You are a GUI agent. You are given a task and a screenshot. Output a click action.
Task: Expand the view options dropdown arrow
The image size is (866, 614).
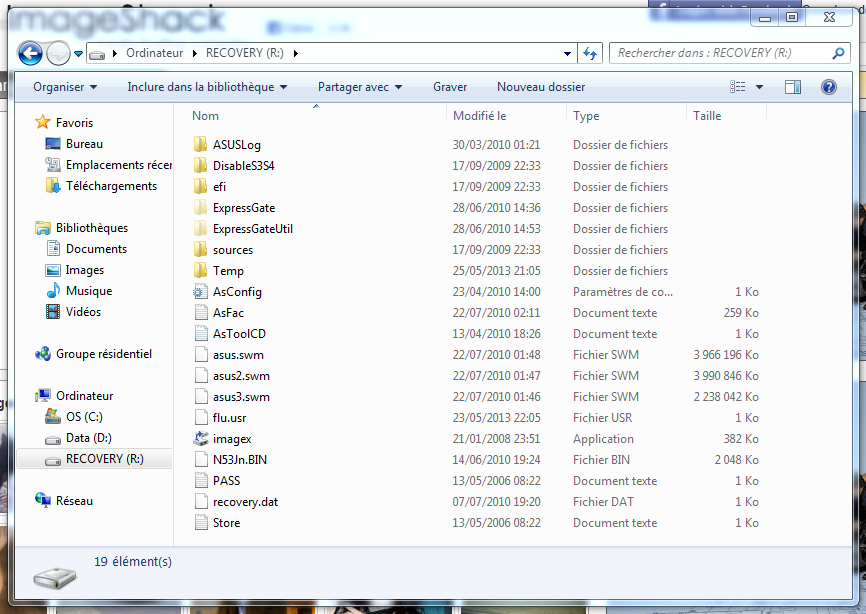coord(760,87)
